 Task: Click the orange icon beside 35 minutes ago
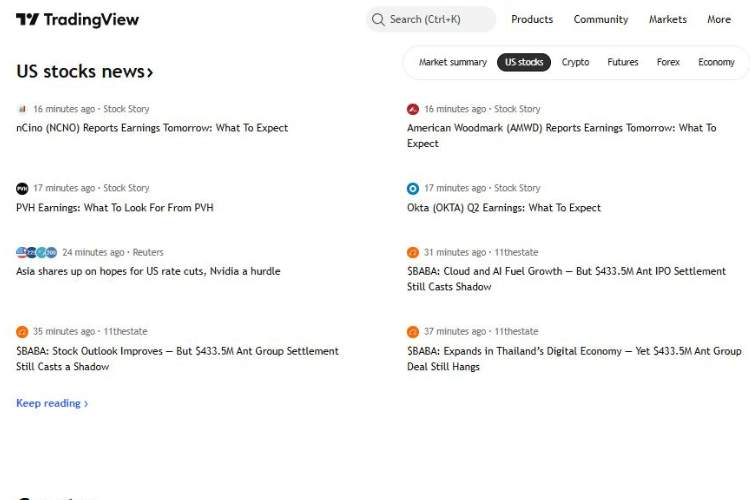click(x=22, y=332)
